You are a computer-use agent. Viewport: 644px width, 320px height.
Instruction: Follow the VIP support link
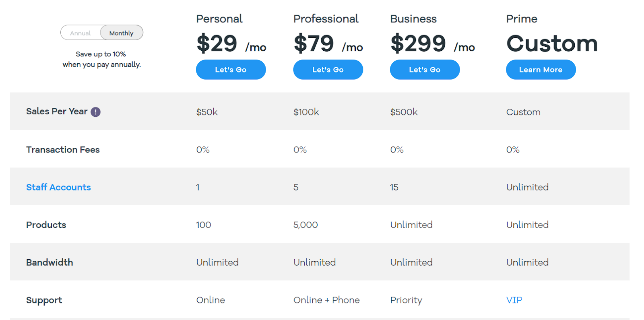(514, 300)
